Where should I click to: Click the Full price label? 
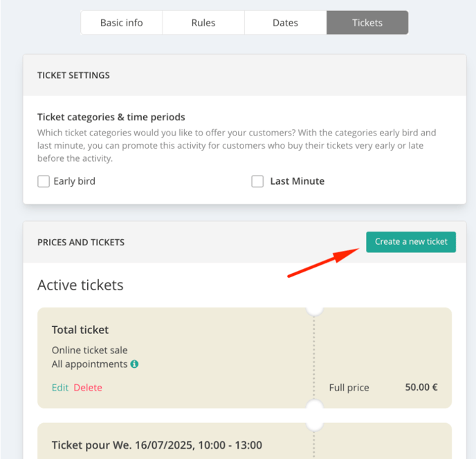(349, 388)
